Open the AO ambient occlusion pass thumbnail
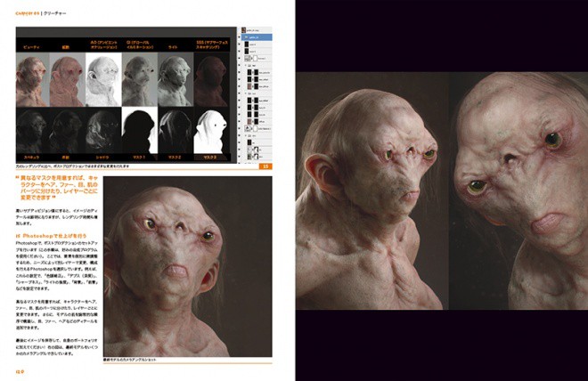The image size is (588, 381). pos(103,79)
